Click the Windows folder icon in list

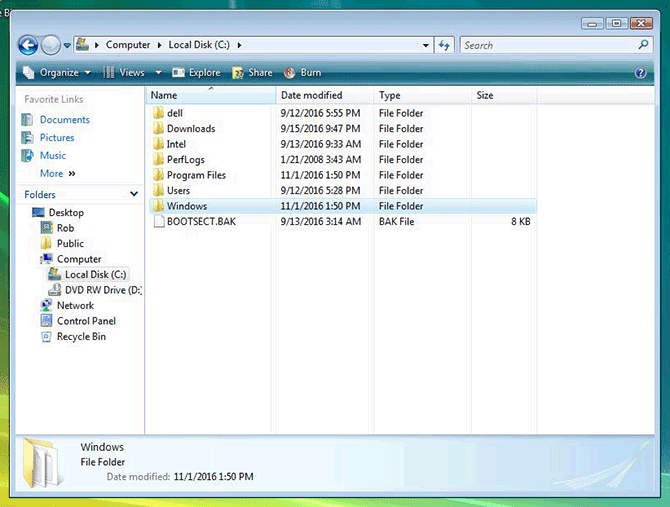click(159, 205)
